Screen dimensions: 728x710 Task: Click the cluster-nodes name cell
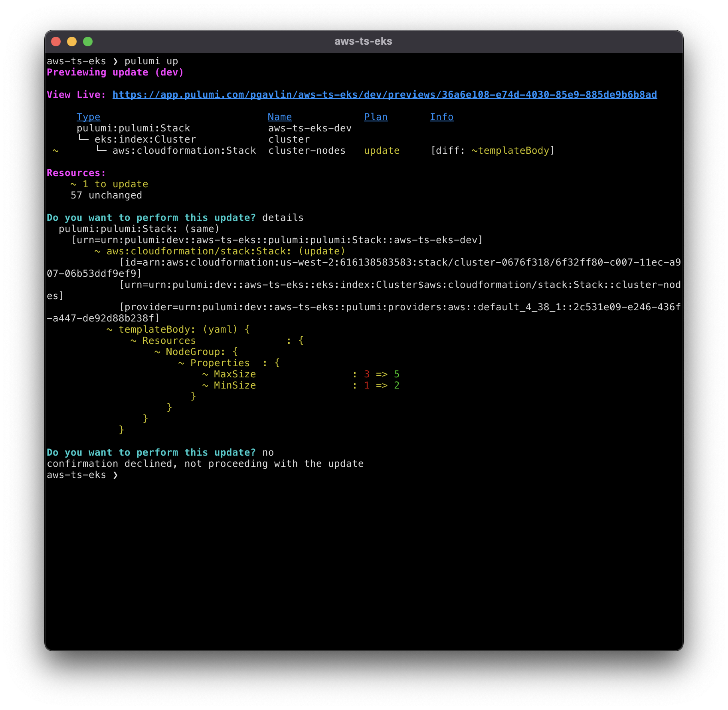[307, 151]
